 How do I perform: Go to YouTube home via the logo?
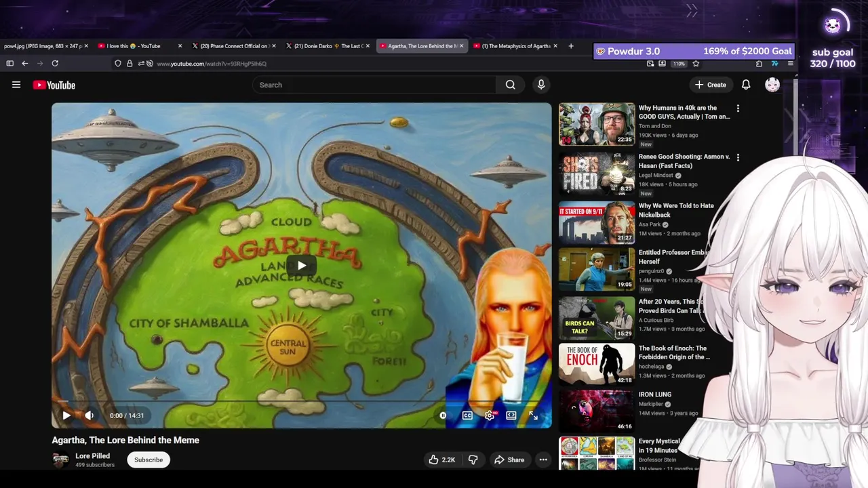click(54, 85)
